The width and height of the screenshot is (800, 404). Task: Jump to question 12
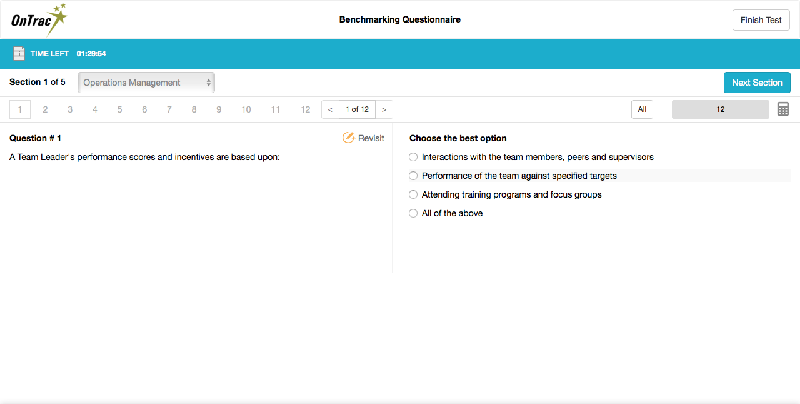pyautogui.click(x=305, y=109)
